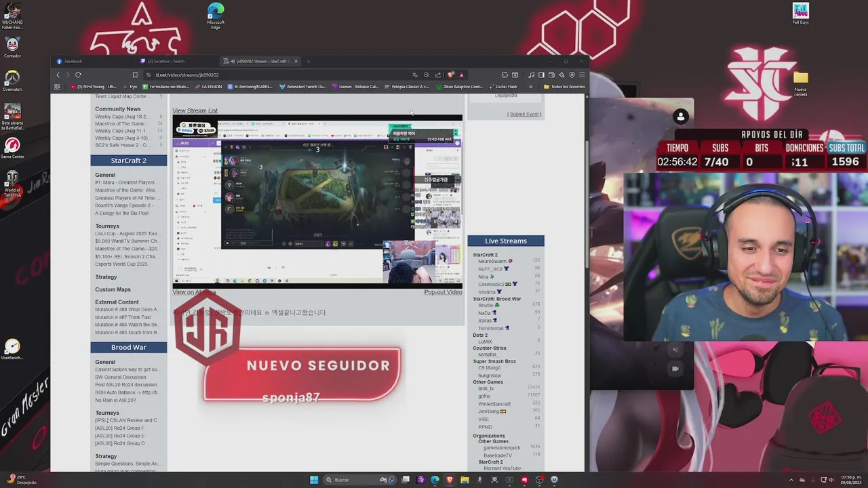Click the share icon in the address bar
Screen dimensions: 868x488
point(437,75)
